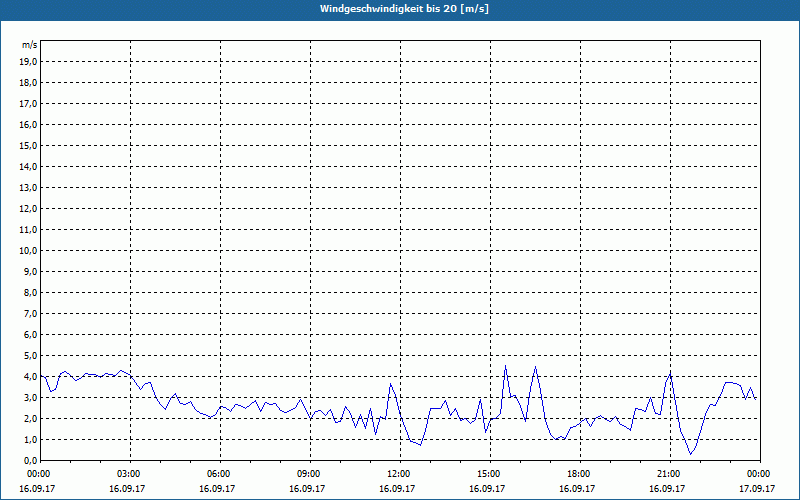Screen dimensions: 800x500
Task: Click the '21:00' time label
Action: (668, 474)
